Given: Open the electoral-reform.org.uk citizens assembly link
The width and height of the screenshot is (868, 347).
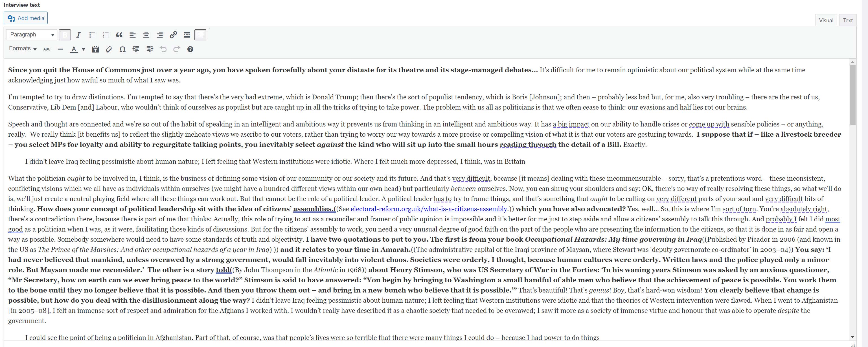Looking at the screenshot, I should pyautogui.click(x=429, y=209).
